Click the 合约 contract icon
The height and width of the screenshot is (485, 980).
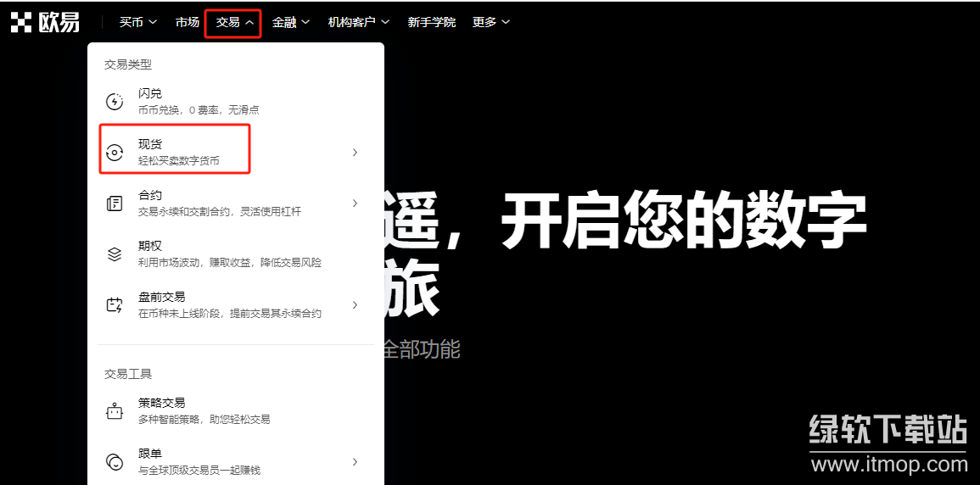point(115,203)
